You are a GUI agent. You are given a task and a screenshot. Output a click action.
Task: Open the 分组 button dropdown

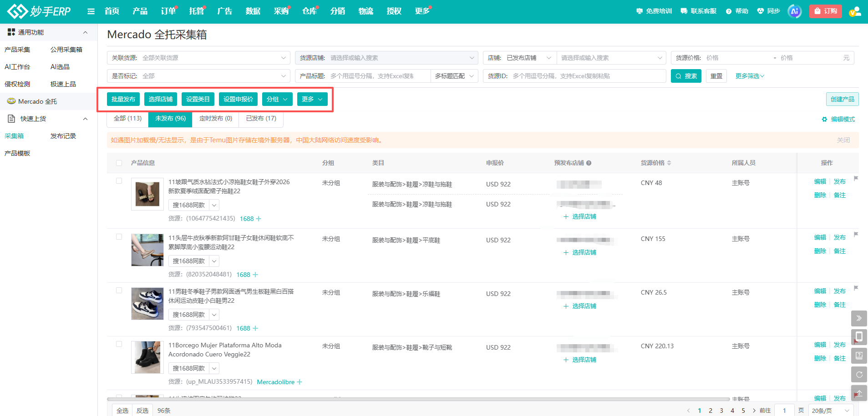pos(277,99)
